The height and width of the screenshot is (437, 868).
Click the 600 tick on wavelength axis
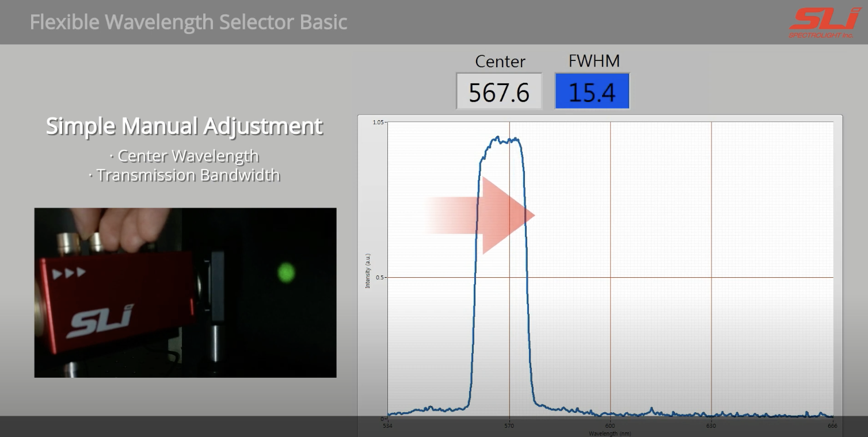click(610, 426)
